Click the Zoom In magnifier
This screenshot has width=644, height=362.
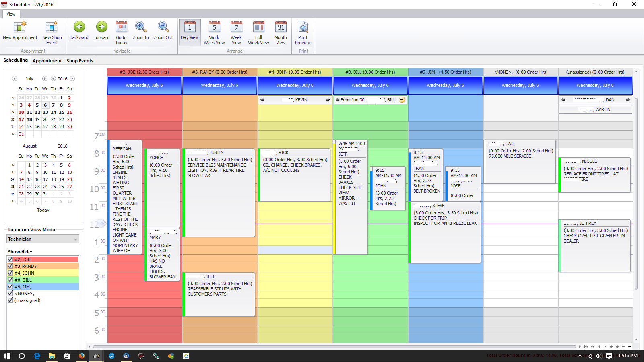[141, 27]
